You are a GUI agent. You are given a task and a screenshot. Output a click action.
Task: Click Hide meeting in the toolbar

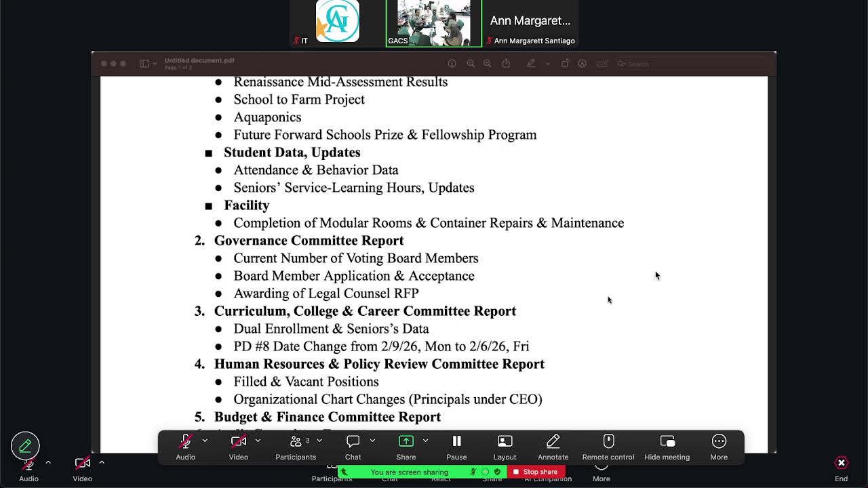click(667, 447)
